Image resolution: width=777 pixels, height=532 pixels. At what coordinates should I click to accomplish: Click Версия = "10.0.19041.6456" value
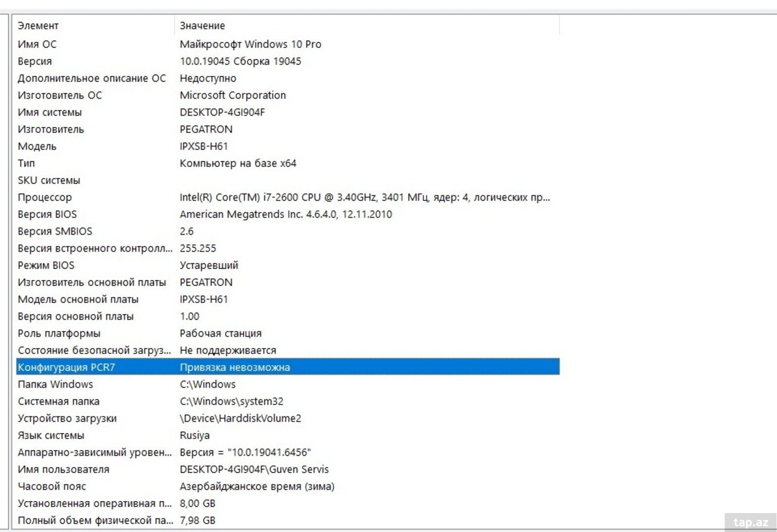245,452
